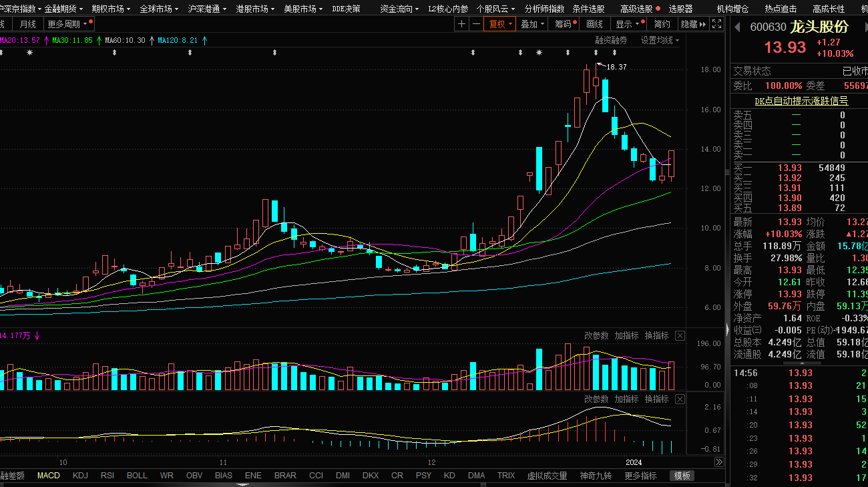The image size is (868, 487).
Task: Expand the 沪深港通 menu
Action: tap(208, 9)
